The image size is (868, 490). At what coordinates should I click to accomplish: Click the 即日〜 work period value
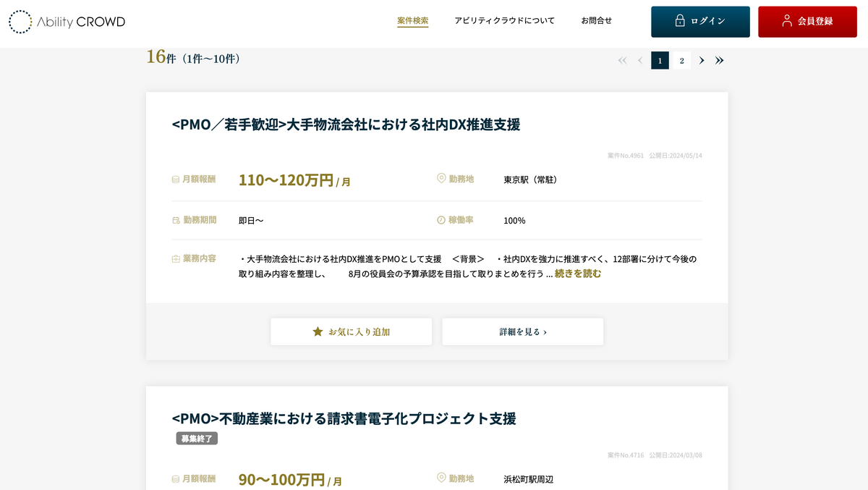251,220
